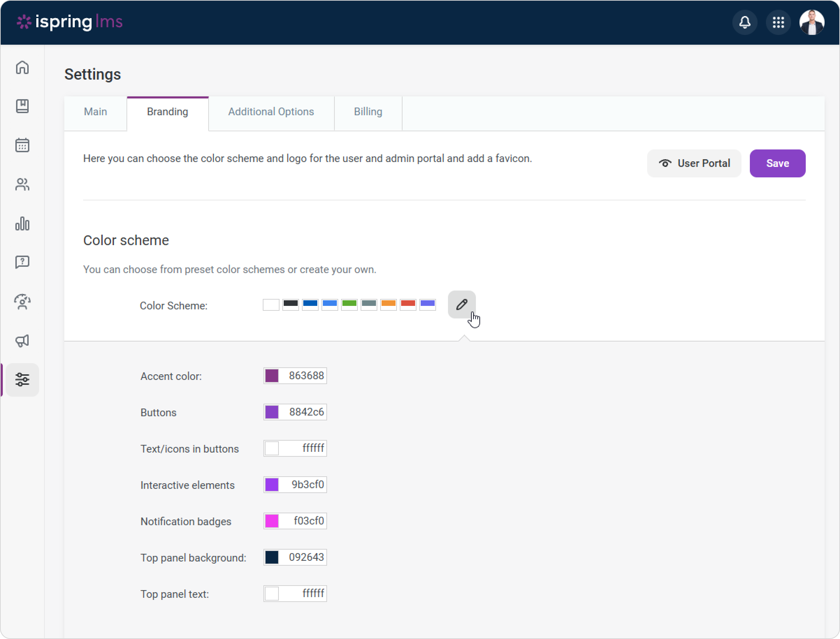Switch to the Main tab
This screenshot has height=639, width=840.
click(95, 112)
